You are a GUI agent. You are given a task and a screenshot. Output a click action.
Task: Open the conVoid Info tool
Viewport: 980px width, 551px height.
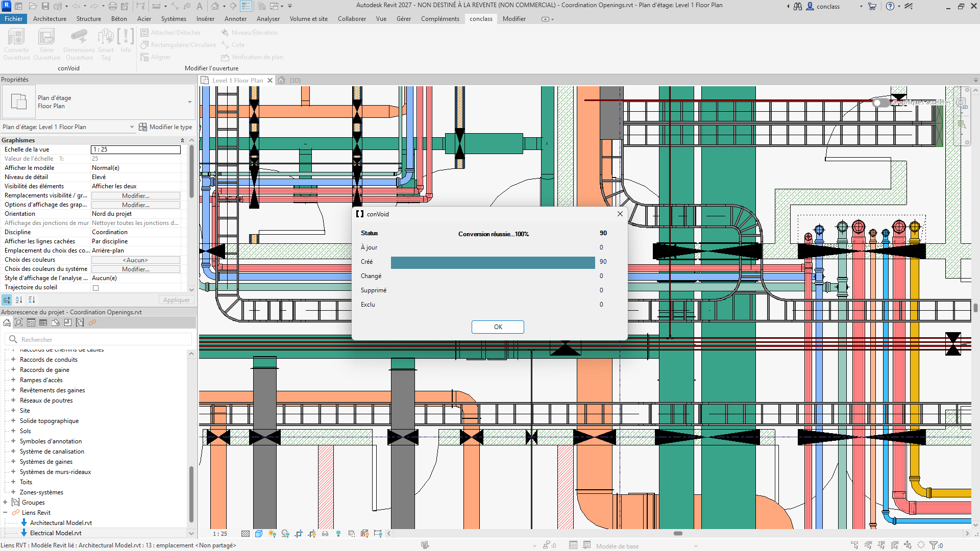[x=126, y=41]
